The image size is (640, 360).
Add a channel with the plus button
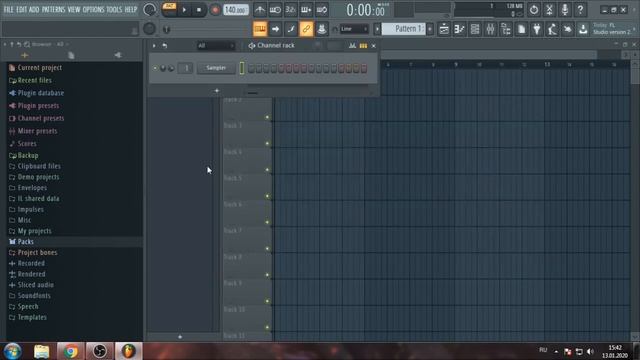pos(217,90)
